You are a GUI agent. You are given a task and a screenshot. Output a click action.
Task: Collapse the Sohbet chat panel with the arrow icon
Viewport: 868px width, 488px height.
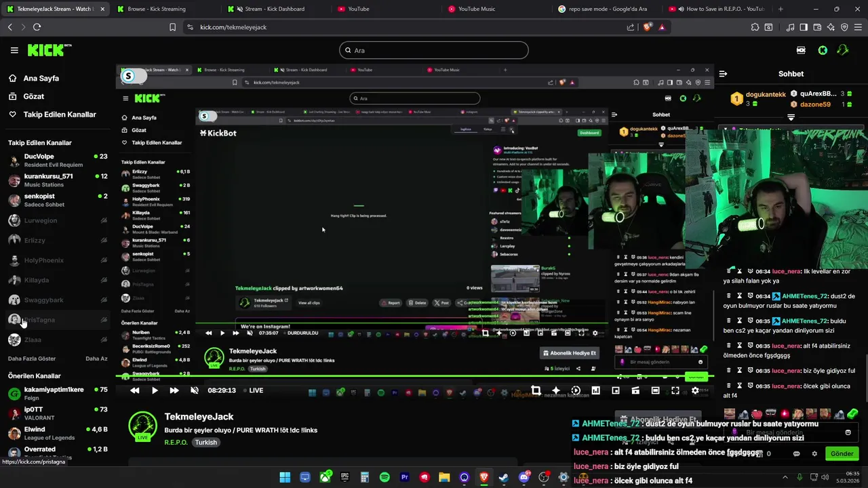[x=723, y=74]
